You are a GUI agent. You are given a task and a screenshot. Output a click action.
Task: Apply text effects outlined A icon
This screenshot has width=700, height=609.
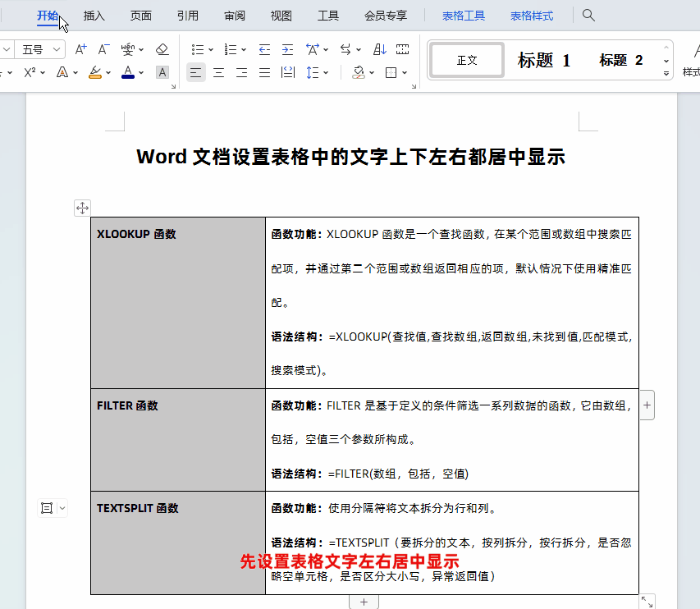click(x=62, y=72)
